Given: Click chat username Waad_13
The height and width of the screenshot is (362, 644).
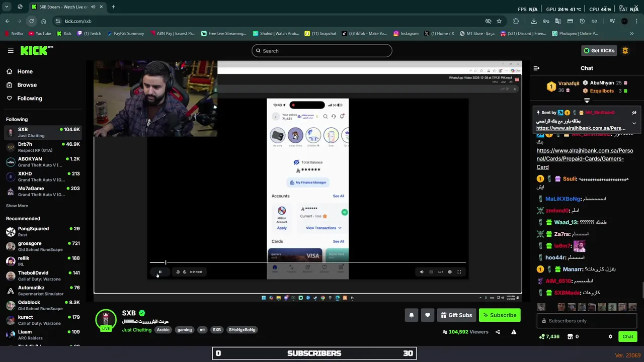Looking at the screenshot, I should [566, 222].
